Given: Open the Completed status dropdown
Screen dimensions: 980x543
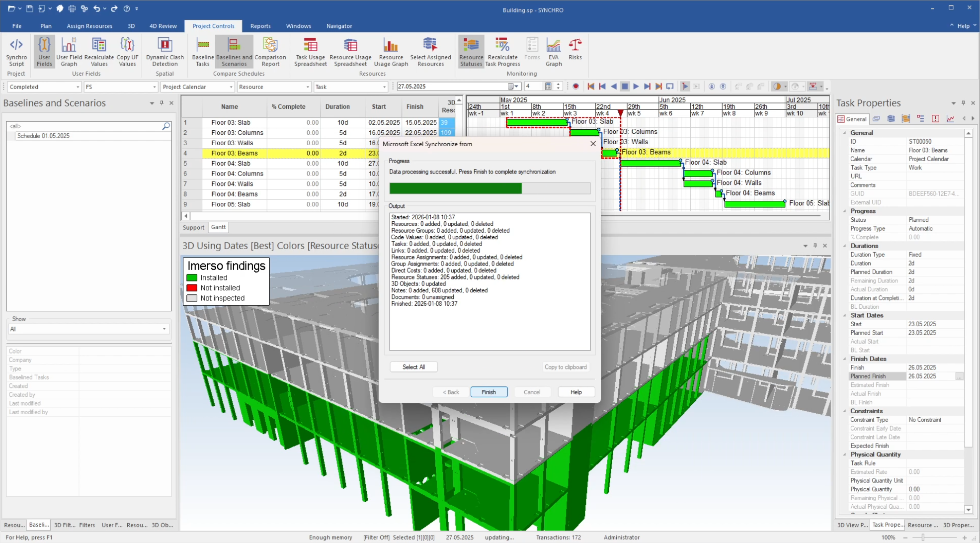Looking at the screenshot, I should [44, 87].
